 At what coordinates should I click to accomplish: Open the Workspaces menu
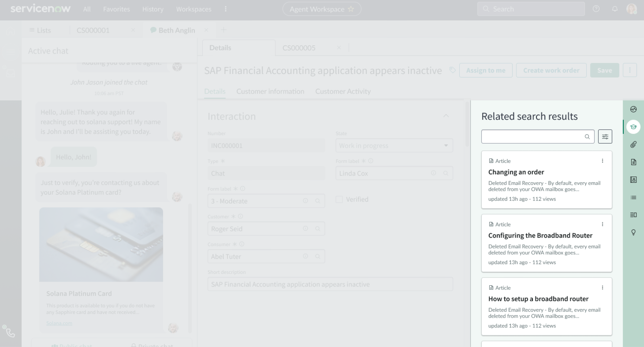[193, 9]
